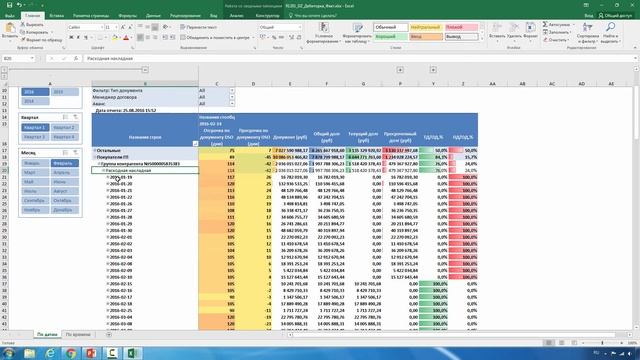Increase font size with large A icon
This screenshot has width=640, height=360.
point(123,27)
